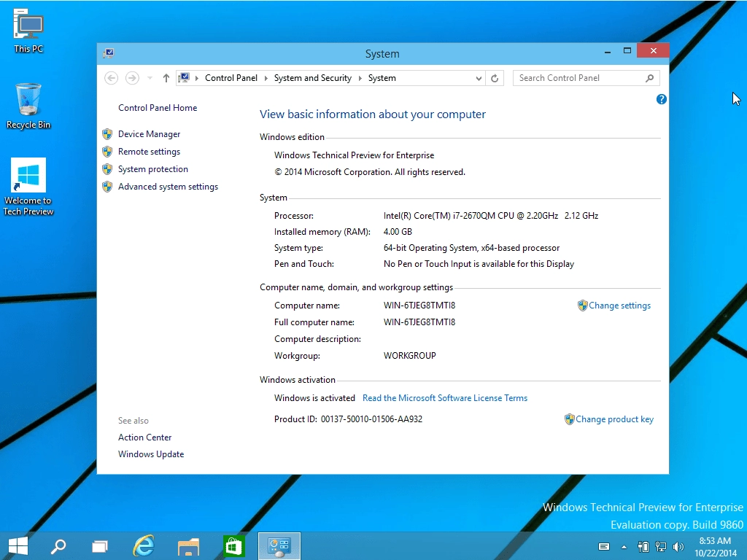Open taskbar Search

(58, 545)
